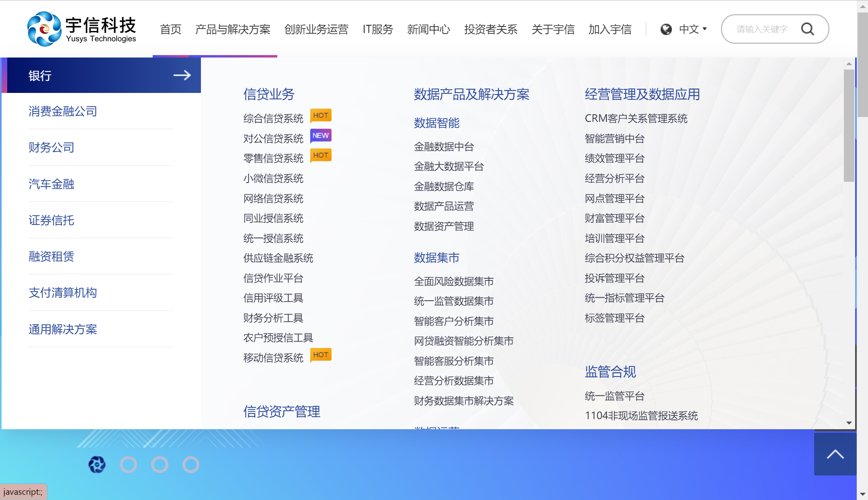Click the search magnifier icon
Viewport: 868px width, 500px height.
[807, 29]
